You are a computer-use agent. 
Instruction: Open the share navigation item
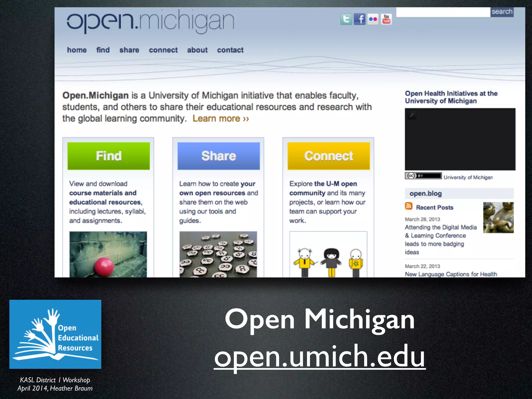(129, 50)
